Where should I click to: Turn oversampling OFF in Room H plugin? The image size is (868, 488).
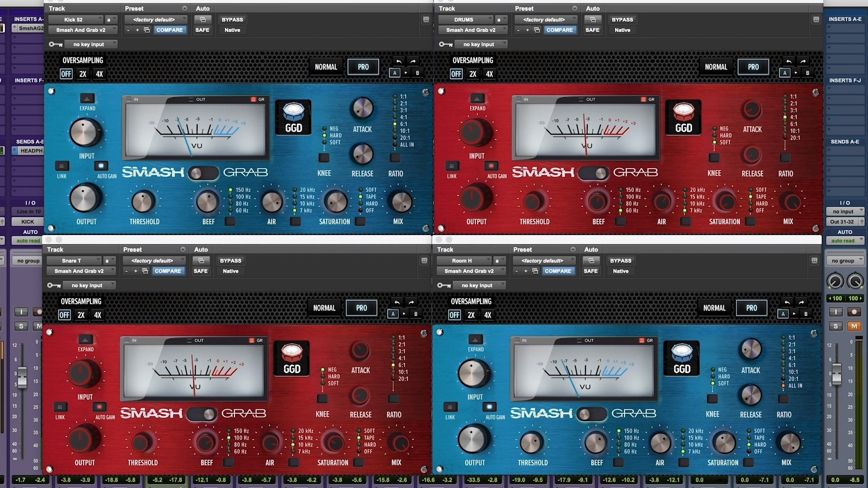454,315
